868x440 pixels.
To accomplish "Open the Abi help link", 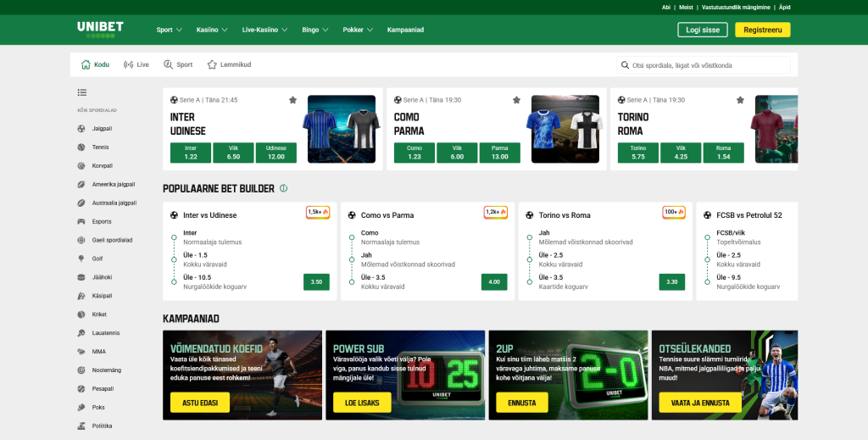I will click(x=666, y=7).
